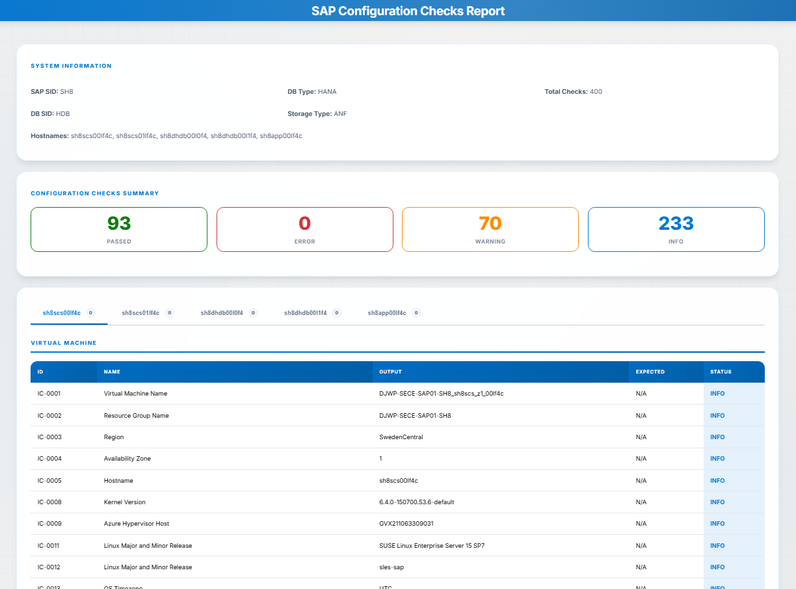Switch to the sh8scs01l4fc host tab

pyautogui.click(x=140, y=313)
